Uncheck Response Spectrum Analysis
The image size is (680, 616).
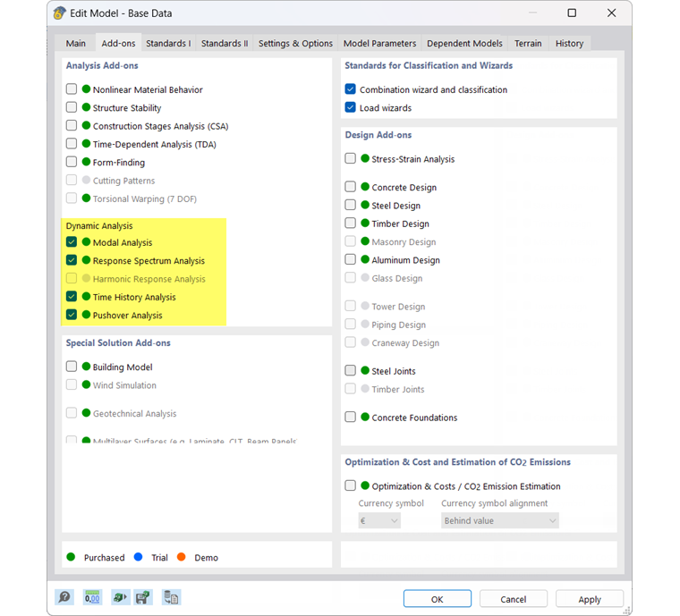click(x=72, y=260)
